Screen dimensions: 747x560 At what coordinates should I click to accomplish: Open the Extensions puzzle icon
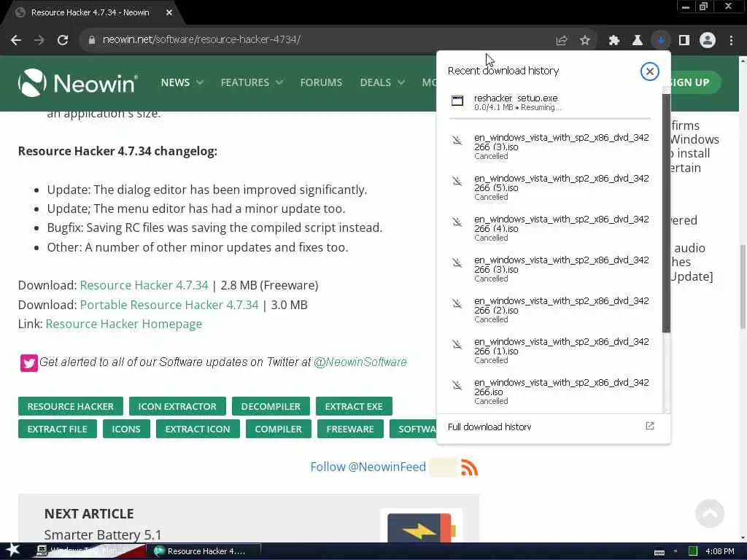pyautogui.click(x=614, y=41)
